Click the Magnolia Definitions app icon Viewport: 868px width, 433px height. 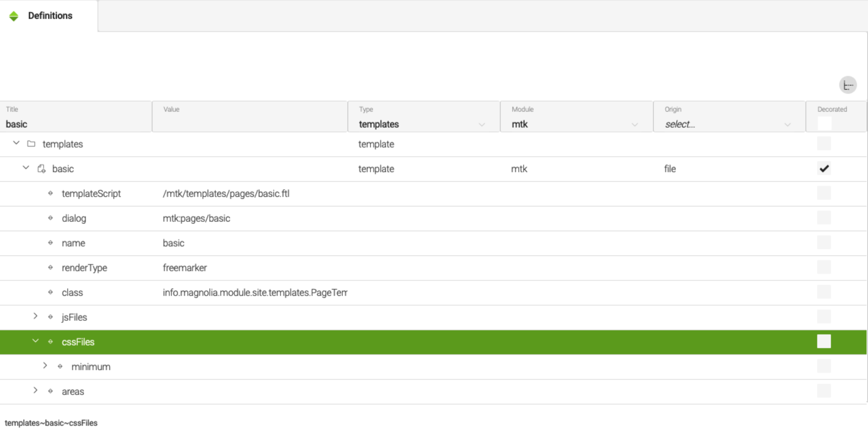[14, 15]
